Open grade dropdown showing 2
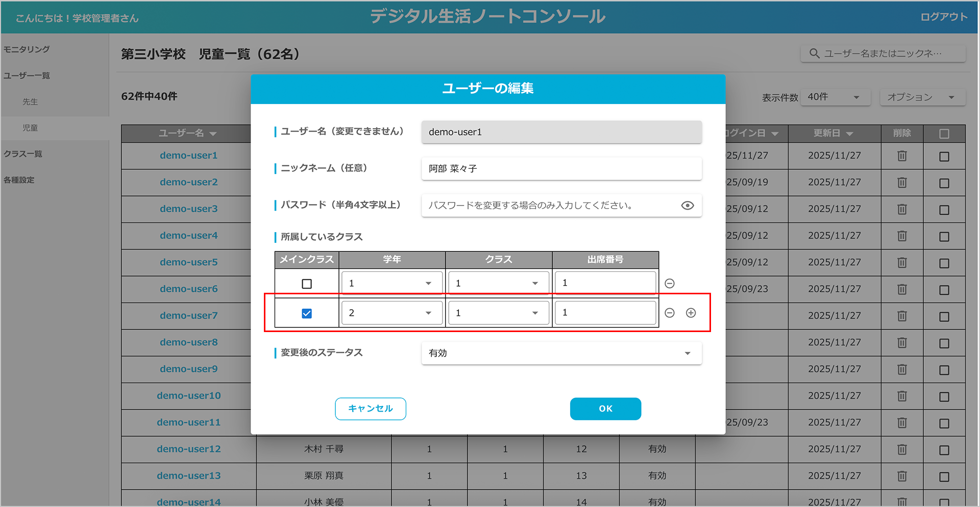Viewport: 980px width, 507px height. click(x=391, y=313)
